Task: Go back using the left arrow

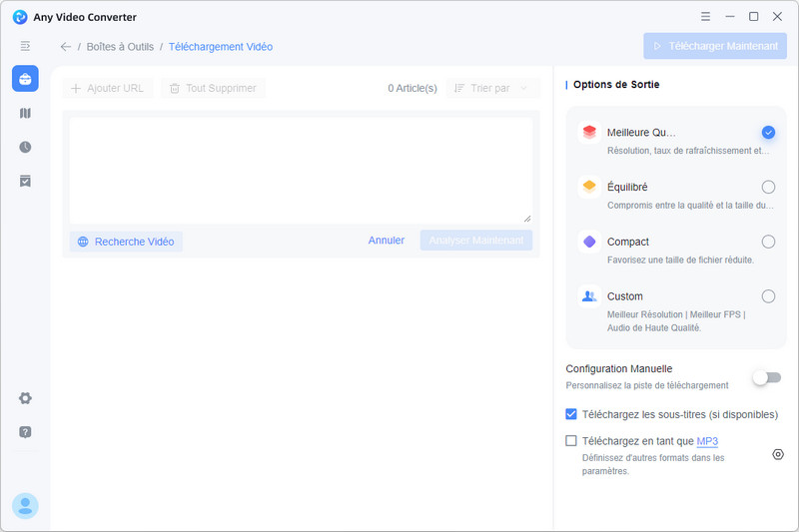Action: (x=66, y=47)
